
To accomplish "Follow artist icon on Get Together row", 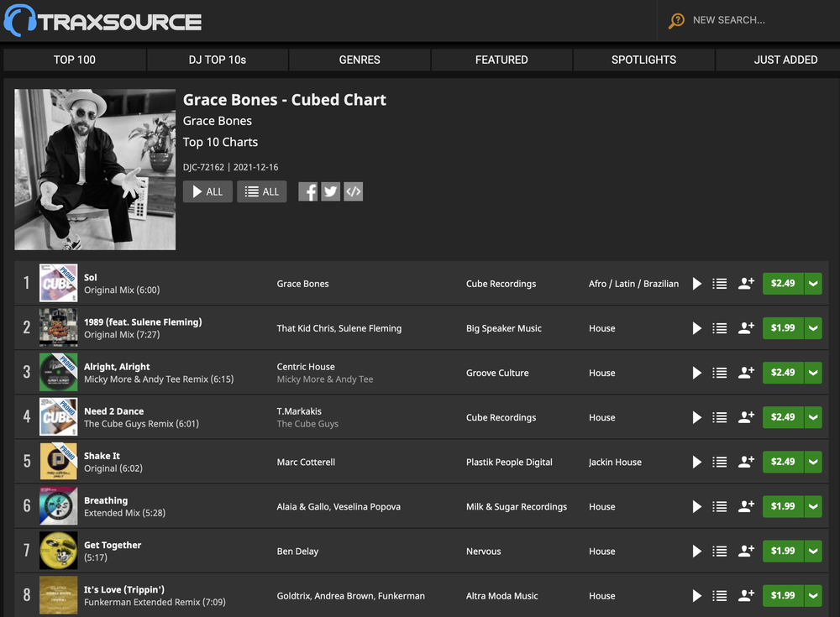I will click(x=746, y=551).
